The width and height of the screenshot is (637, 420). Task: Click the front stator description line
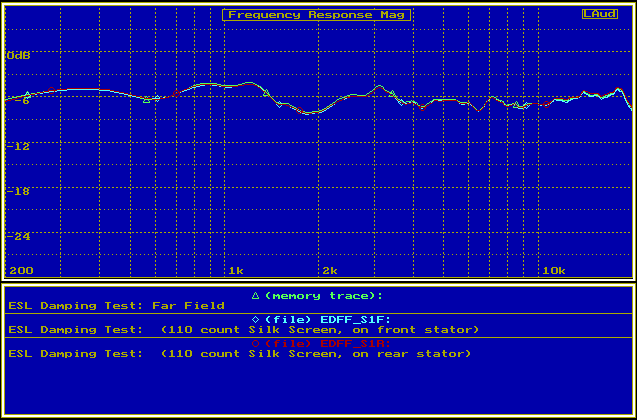click(x=244, y=329)
